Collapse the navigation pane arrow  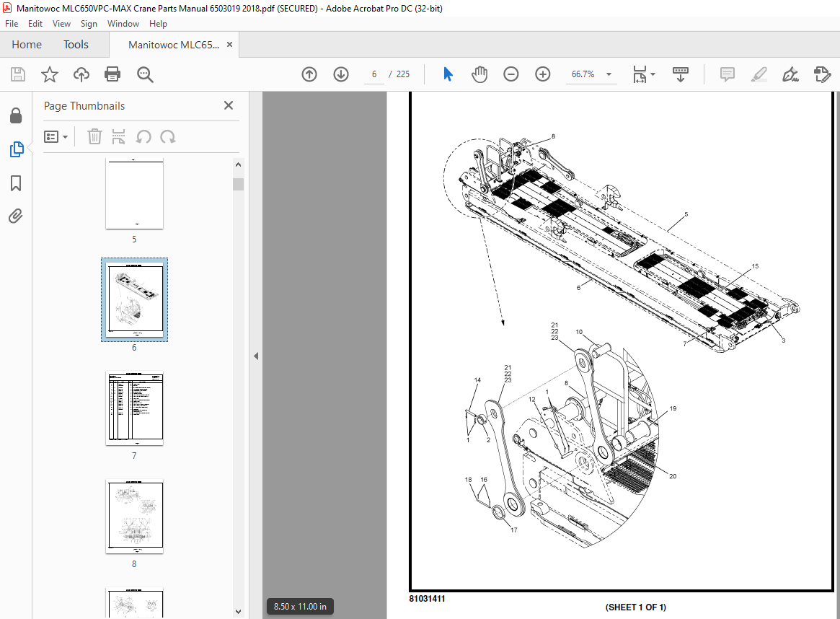(256, 356)
